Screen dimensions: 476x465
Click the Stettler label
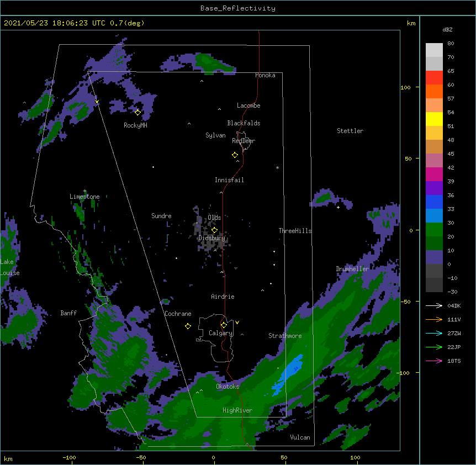(x=350, y=131)
